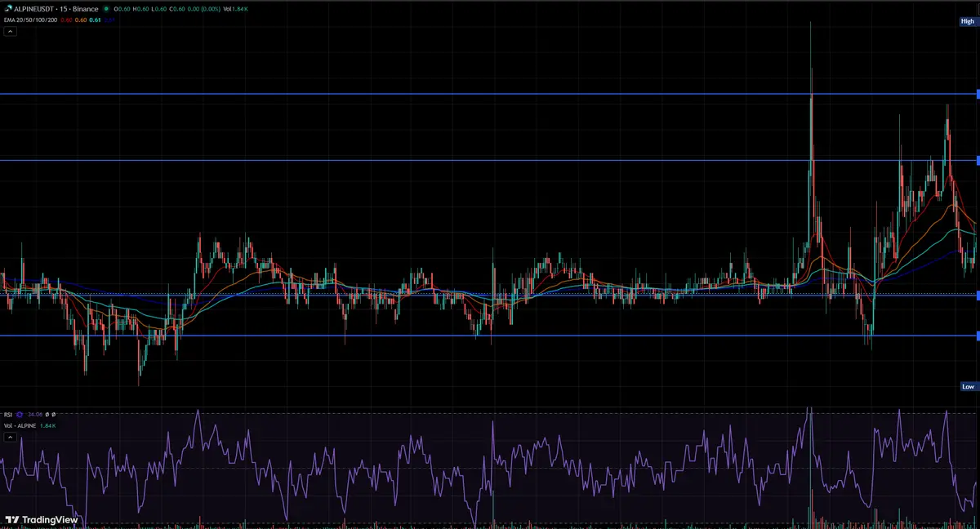Collapse the RSI pane indicator legend
Screen dimensions: 980x529
pyautogui.click(x=10, y=437)
